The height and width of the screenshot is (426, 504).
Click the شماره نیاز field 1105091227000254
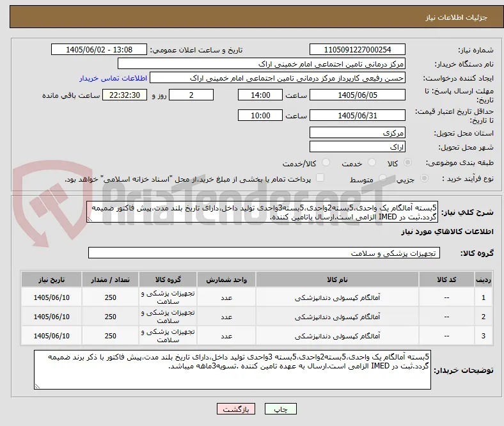point(357,49)
